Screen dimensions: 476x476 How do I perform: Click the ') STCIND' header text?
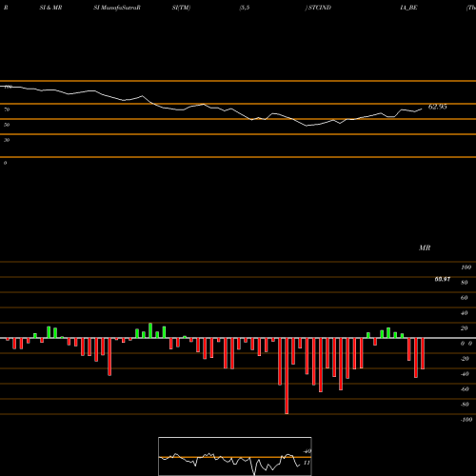tap(318, 8)
